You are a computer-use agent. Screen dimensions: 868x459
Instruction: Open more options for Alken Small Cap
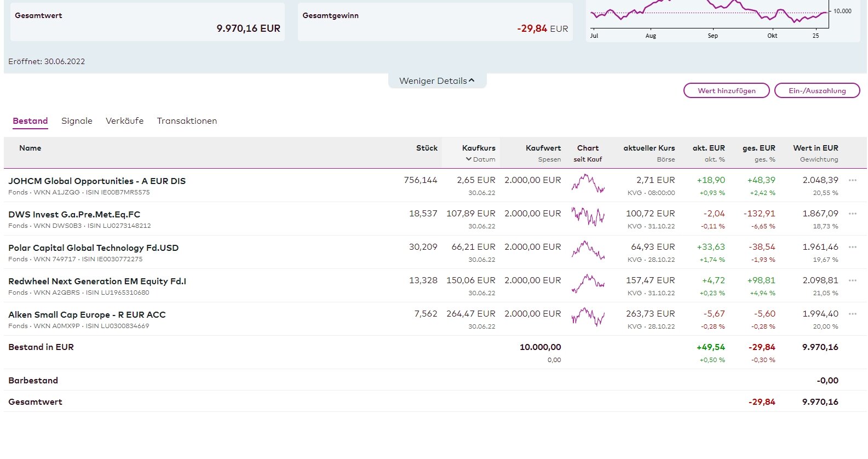[x=852, y=314]
